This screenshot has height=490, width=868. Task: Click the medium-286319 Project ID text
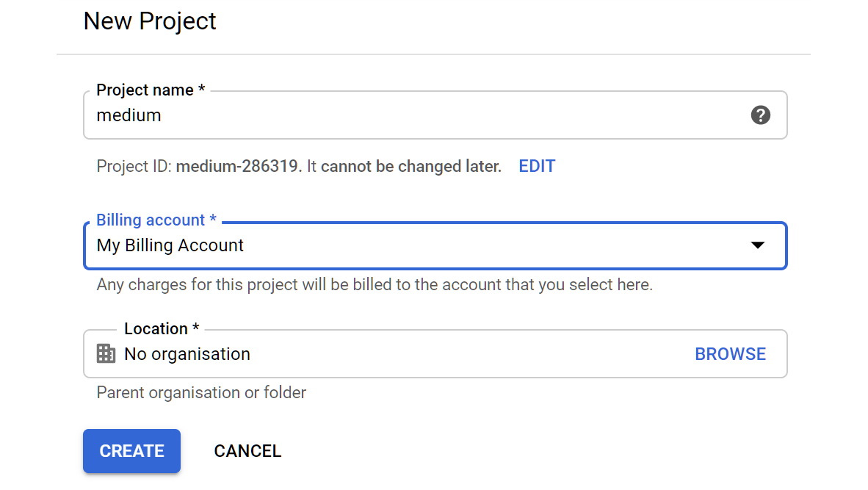tap(237, 166)
